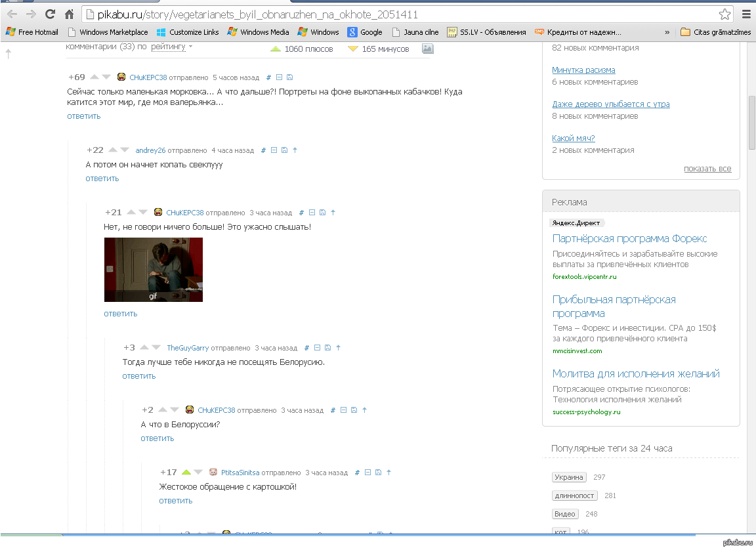
Task: Jump to parent from andrey26's comment arrow
Action: (x=295, y=150)
